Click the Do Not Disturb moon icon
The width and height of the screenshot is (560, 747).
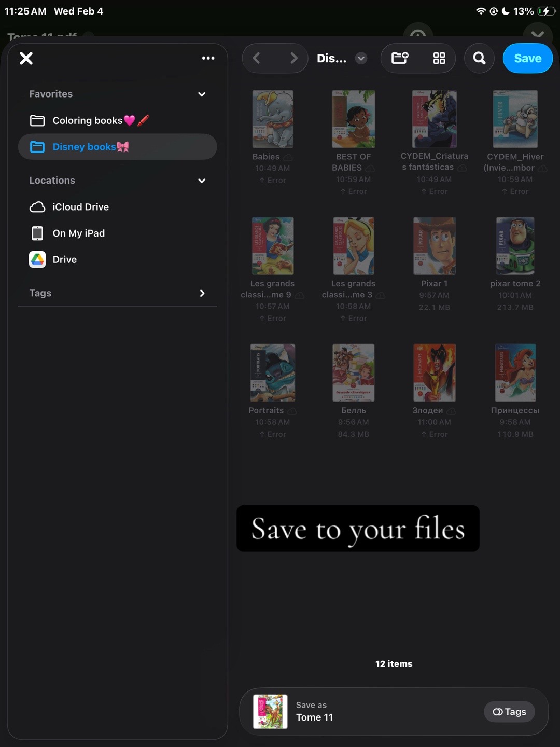(x=506, y=11)
